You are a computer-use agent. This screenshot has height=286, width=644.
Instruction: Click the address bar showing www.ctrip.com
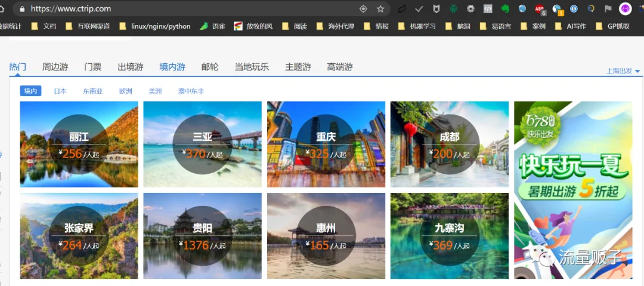coord(202,8)
